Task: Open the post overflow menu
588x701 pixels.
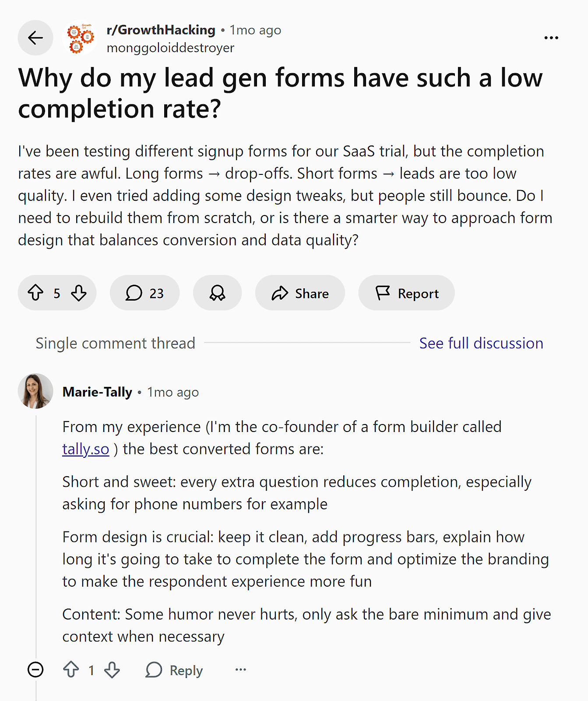Action: [x=551, y=38]
